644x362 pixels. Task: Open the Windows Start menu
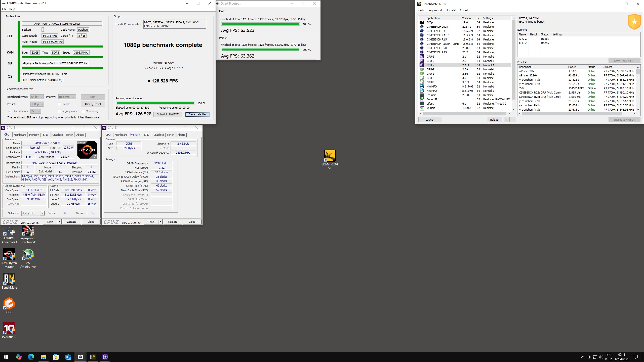click(x=6, y=357)
